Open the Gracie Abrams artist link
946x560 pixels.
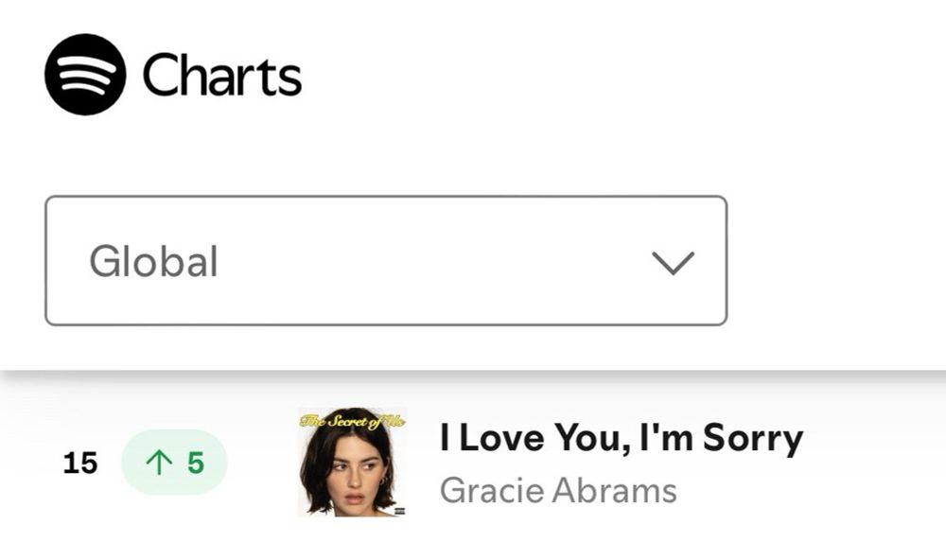(558, 490)
